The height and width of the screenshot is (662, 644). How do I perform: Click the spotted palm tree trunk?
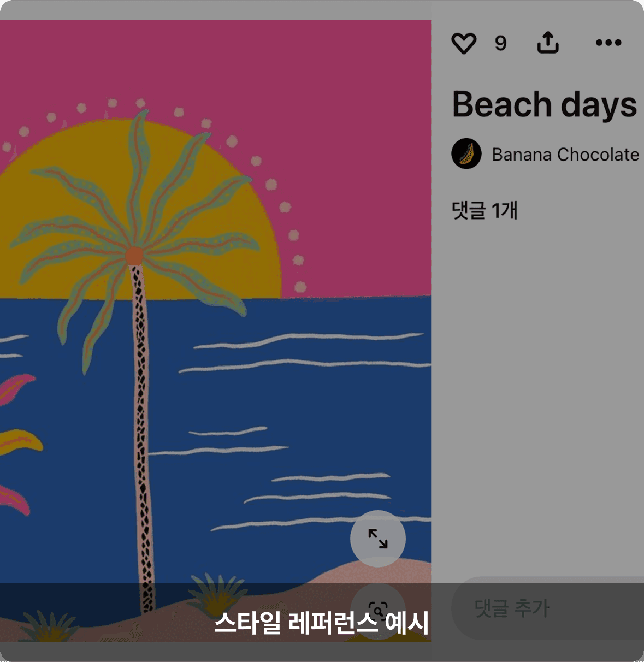(x=142, y=437)
